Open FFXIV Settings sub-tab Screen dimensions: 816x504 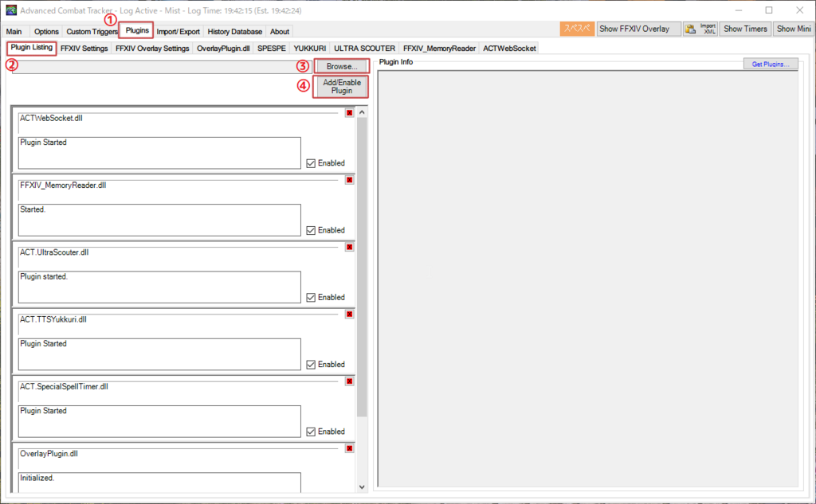coord(84,49)
